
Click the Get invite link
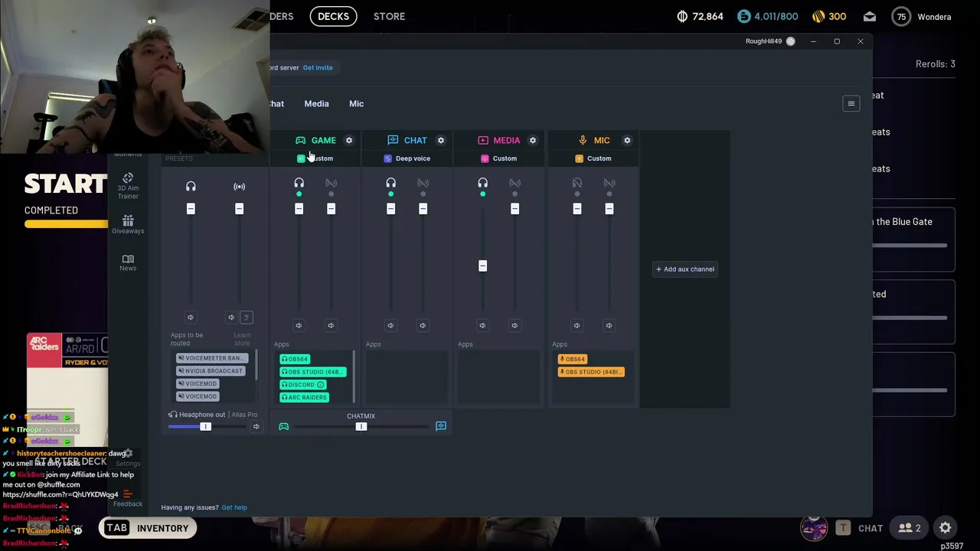tap(318, 67)
